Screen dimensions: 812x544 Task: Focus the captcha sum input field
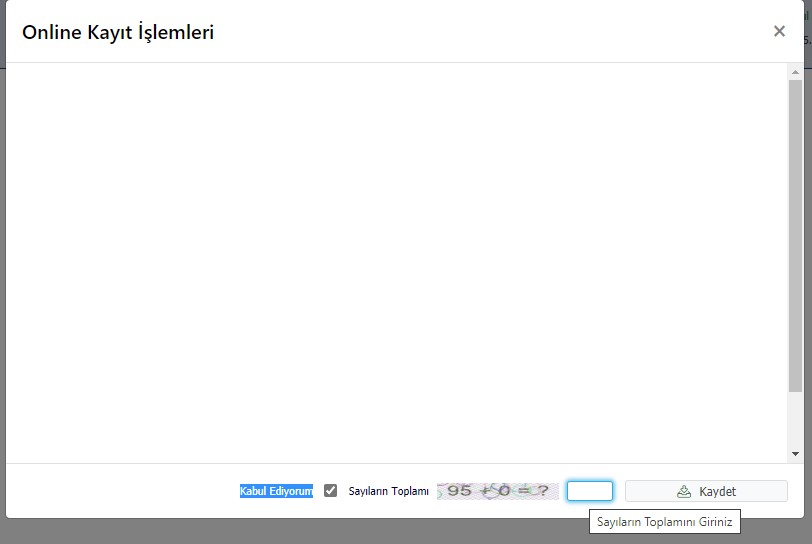click(x=589, y=491)
